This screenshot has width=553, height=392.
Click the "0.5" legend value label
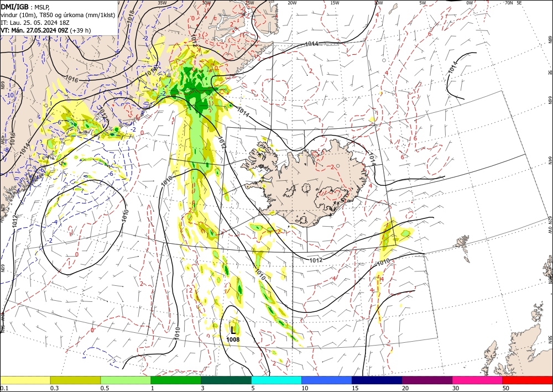[105, 388]
